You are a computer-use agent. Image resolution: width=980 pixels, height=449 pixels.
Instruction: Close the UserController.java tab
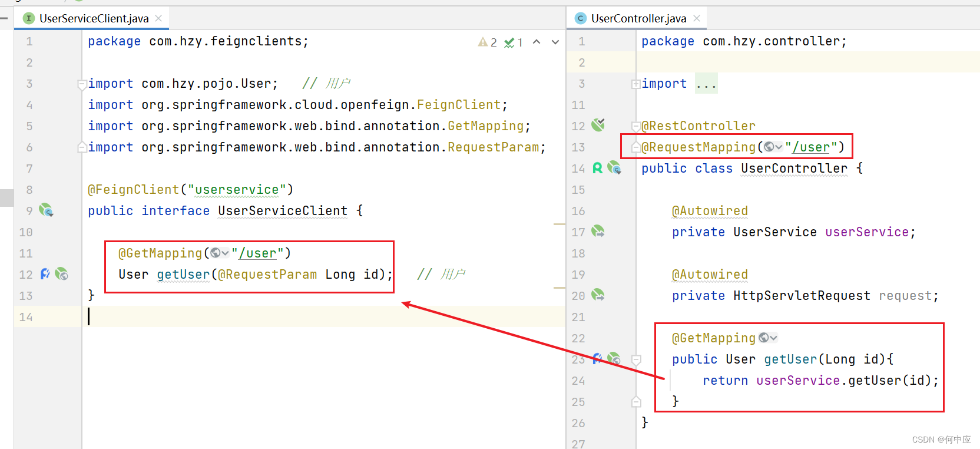click(x=697, y=18)
